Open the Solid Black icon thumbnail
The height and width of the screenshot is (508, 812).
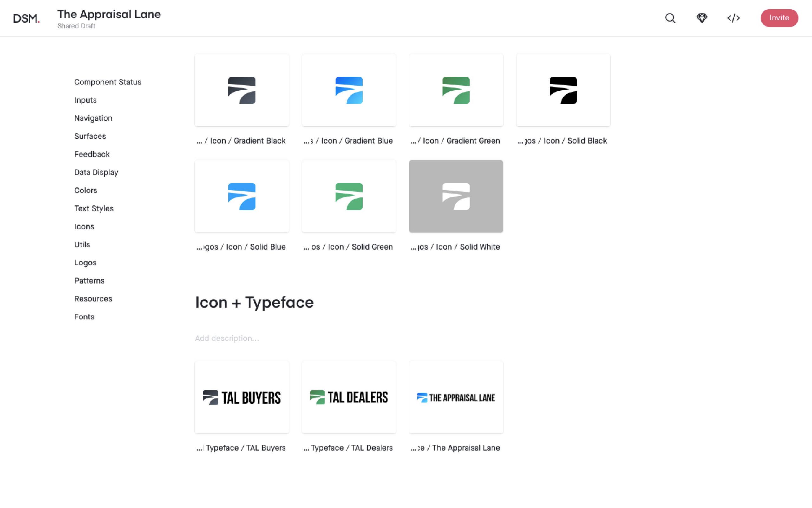[563, 90]
